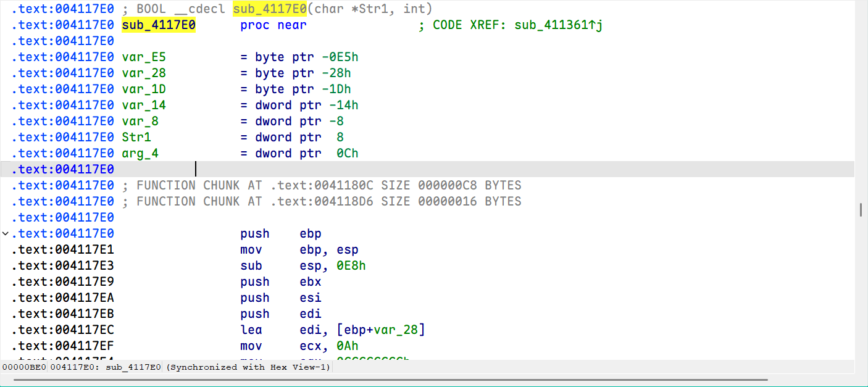Select the var_28 variable definition name
The image size is (868, 387).
pos(144,73)
